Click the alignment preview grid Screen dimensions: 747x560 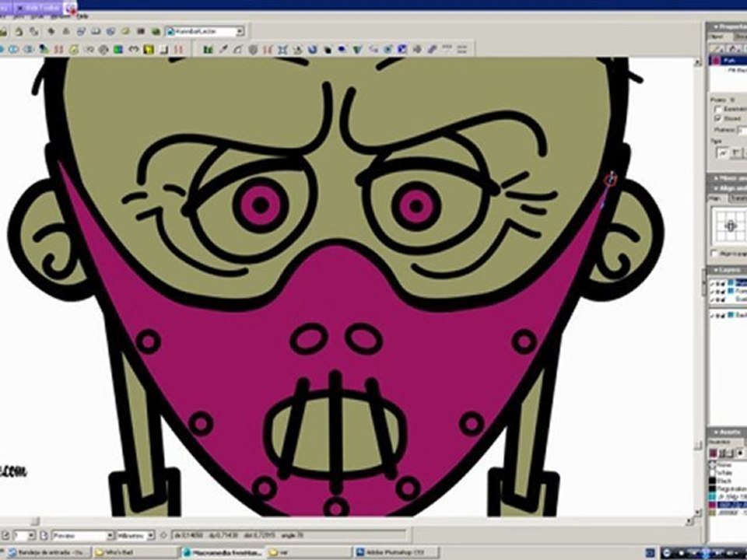[729, 226]
